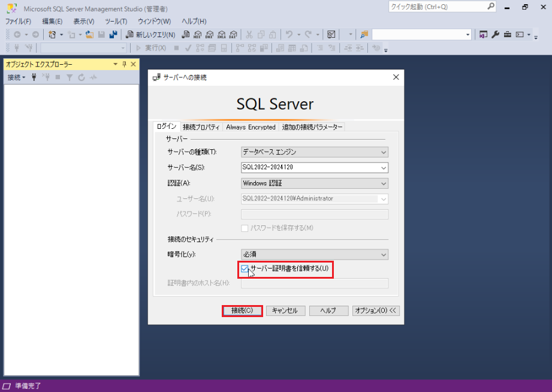Click the Cancel Executing Query stop icon
Screen dimensions: 552x392
point(176,48)
